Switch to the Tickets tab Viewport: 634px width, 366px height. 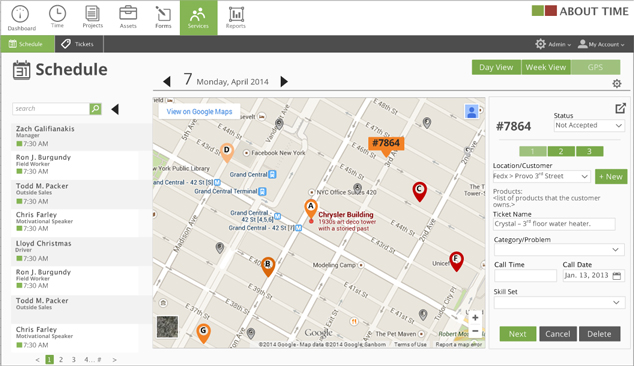tap(79, 44)
